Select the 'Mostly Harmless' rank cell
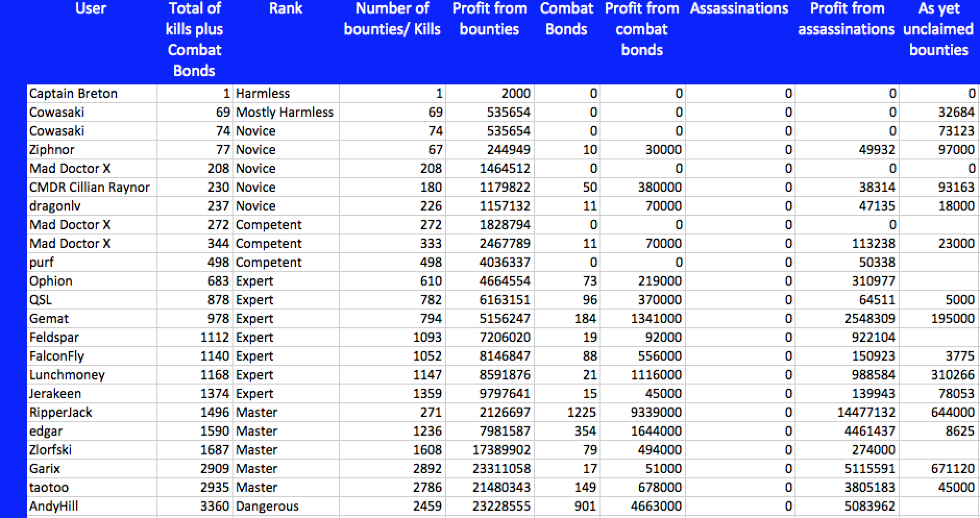The width and height of the screenshot is (980, 518). (x=286, y=112)
